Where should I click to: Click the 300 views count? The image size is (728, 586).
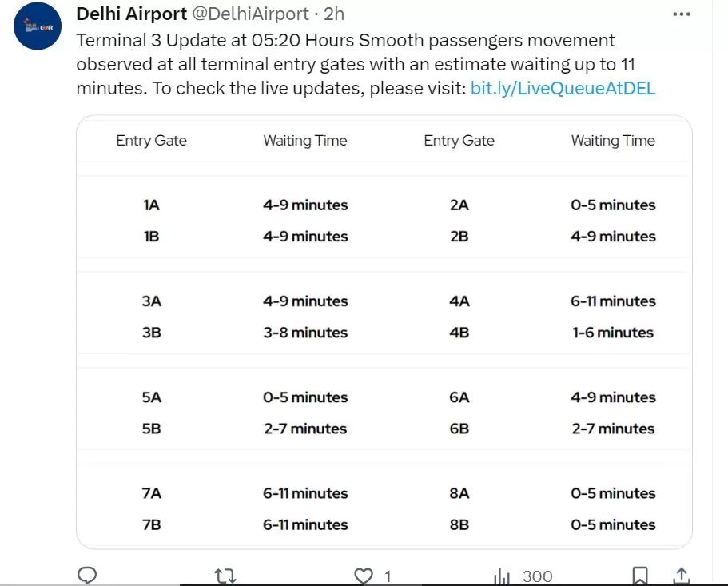537,576
